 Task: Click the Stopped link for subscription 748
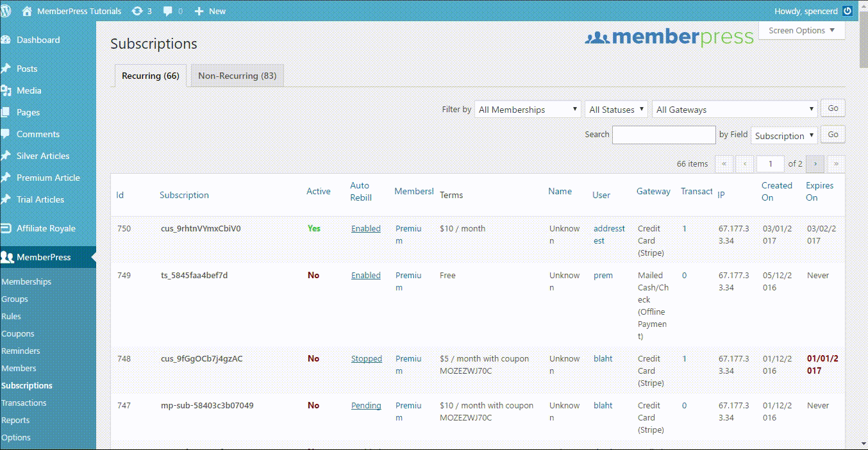coord(367,358)
